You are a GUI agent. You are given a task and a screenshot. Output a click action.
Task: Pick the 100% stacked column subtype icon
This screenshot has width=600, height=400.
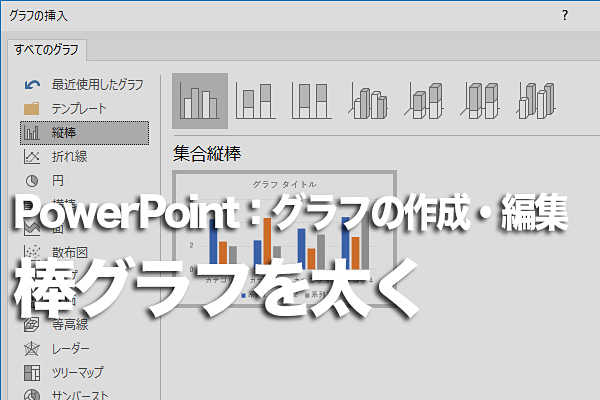[x=311, y=101]
